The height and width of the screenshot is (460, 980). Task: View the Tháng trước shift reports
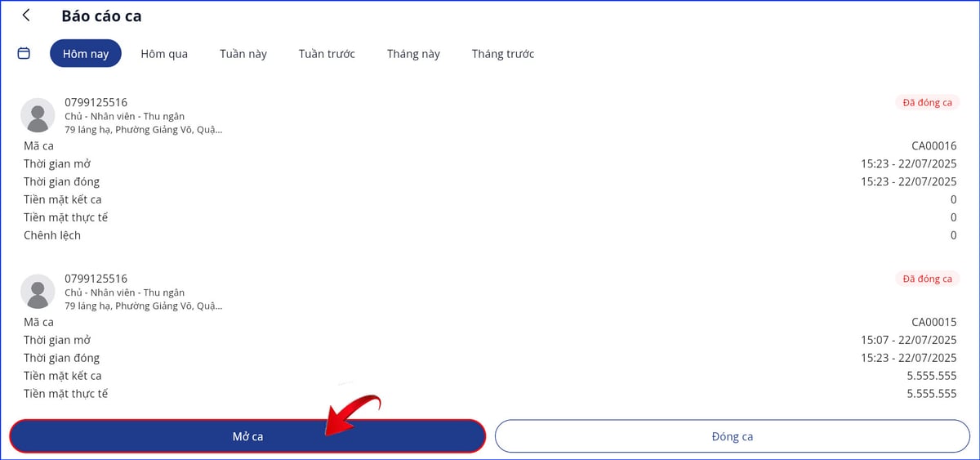tap(503, 54)
